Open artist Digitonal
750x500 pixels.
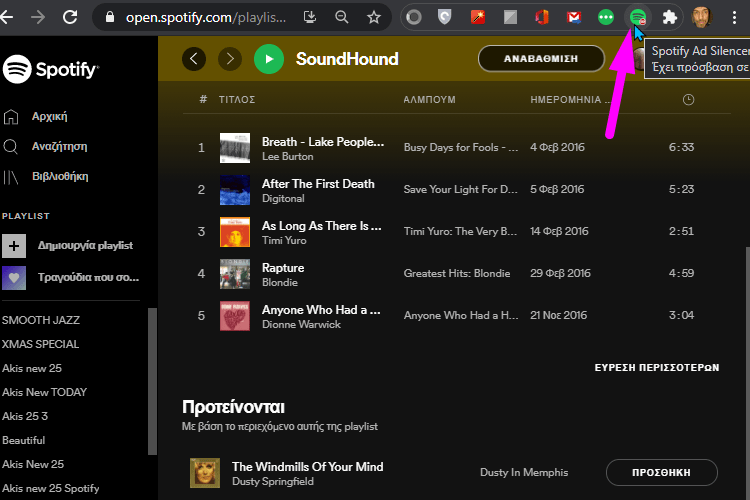pos(283,199)
